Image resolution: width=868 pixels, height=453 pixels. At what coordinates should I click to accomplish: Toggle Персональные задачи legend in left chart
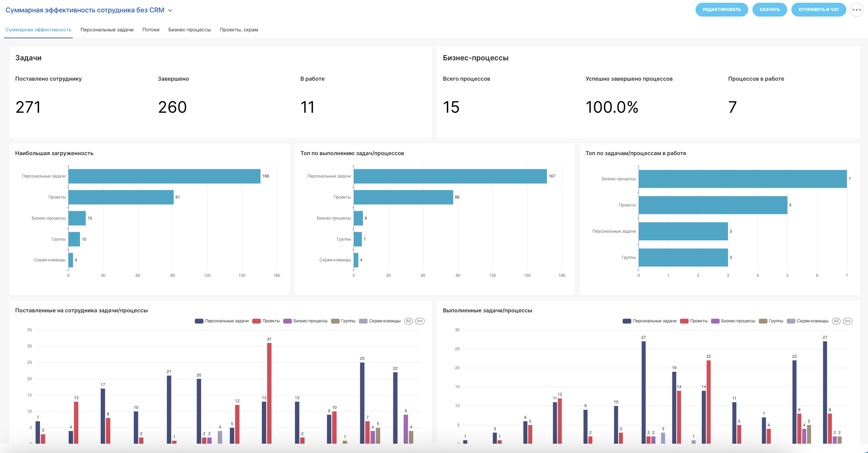pos(222,321)
